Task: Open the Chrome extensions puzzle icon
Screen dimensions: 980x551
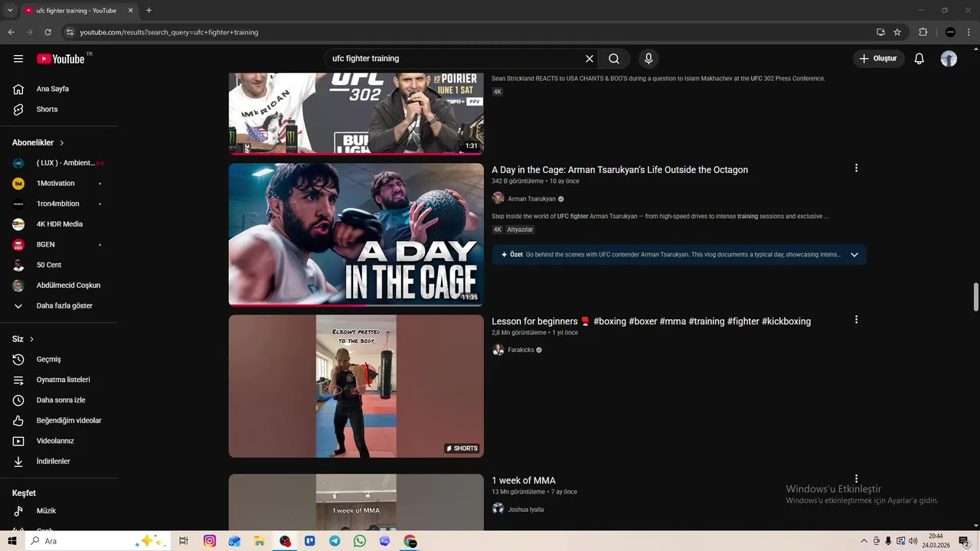Action: point(923,32)
